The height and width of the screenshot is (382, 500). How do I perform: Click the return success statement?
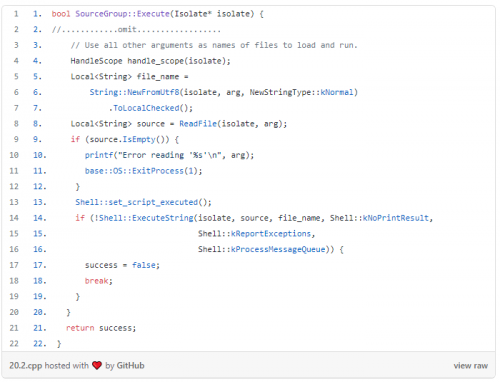pos(101,328)
